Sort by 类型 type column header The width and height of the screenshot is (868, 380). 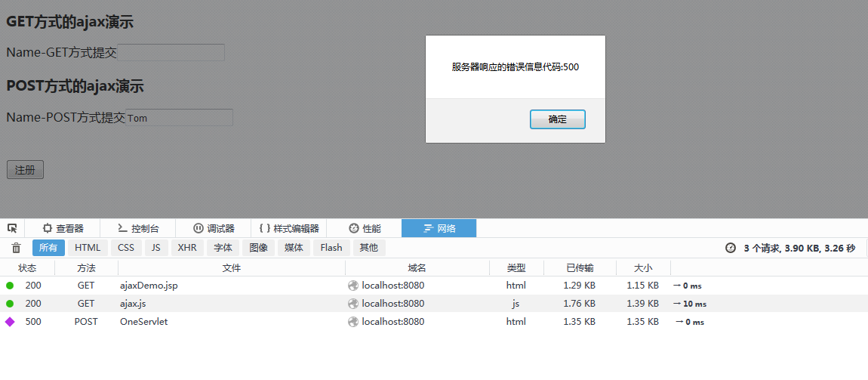[516, 268]
